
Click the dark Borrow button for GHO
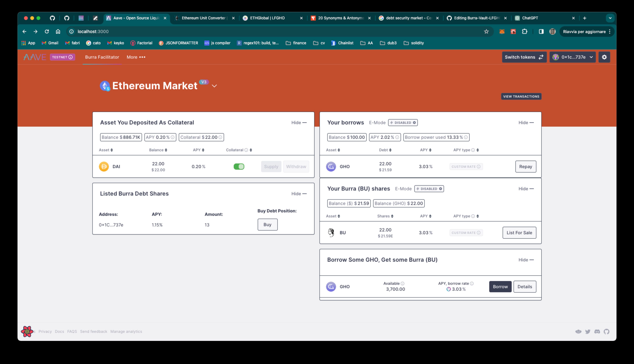pyautogui.click(x=500, y=287)
